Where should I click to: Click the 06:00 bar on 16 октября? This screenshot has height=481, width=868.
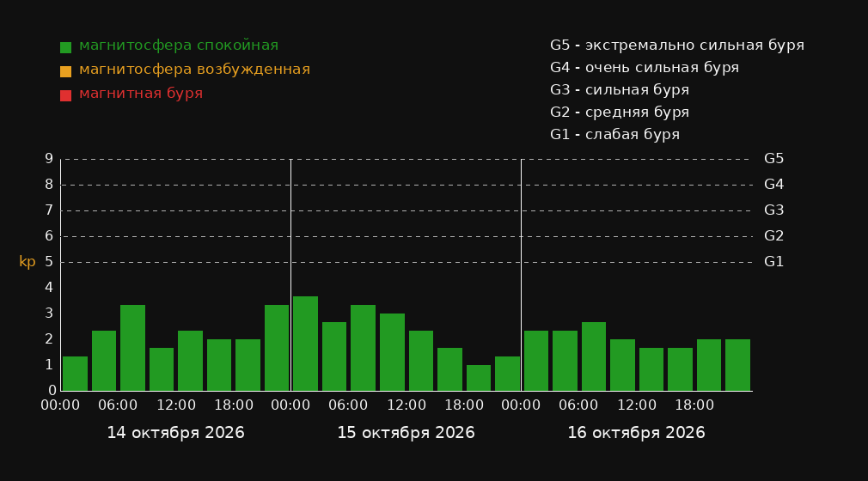594,356
